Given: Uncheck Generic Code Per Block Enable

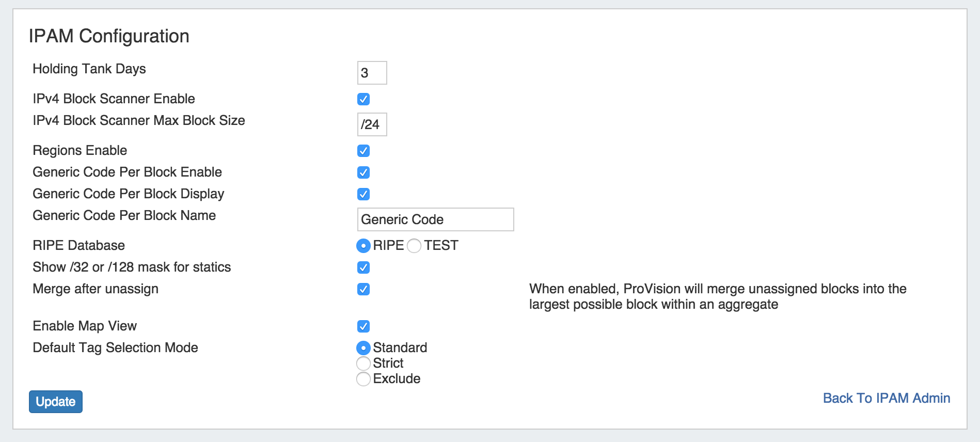Looking at the screenshot, I should (x=363, y=172).
